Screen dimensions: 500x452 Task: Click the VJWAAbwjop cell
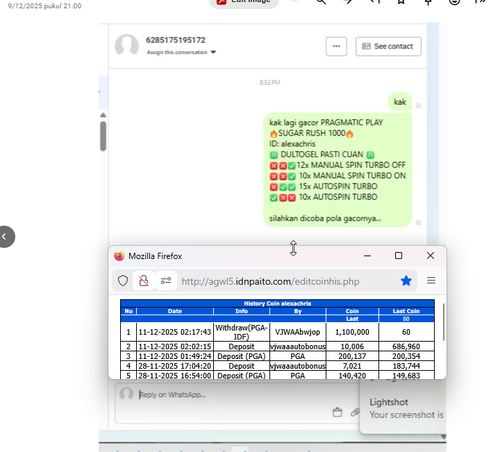point(298,332)
